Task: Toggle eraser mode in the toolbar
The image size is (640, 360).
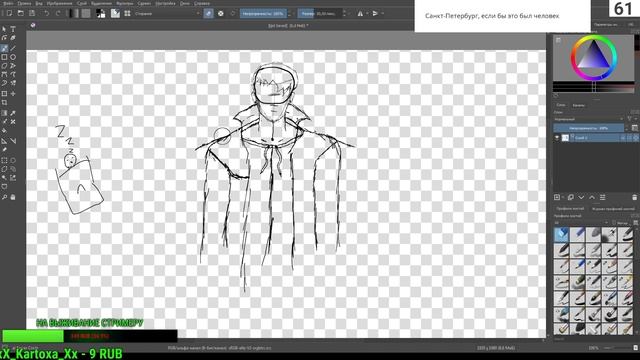Action: pyautogui.click(x=209, y=13)
